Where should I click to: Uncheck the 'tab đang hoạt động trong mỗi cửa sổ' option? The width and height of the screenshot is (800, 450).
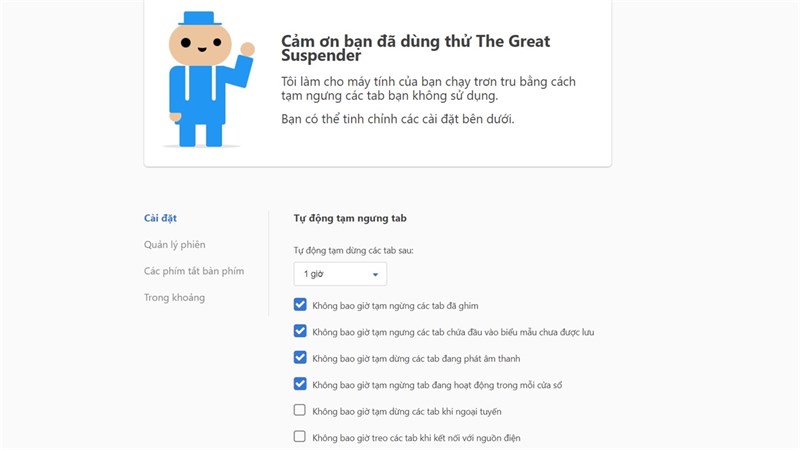(x=300, y=383)
